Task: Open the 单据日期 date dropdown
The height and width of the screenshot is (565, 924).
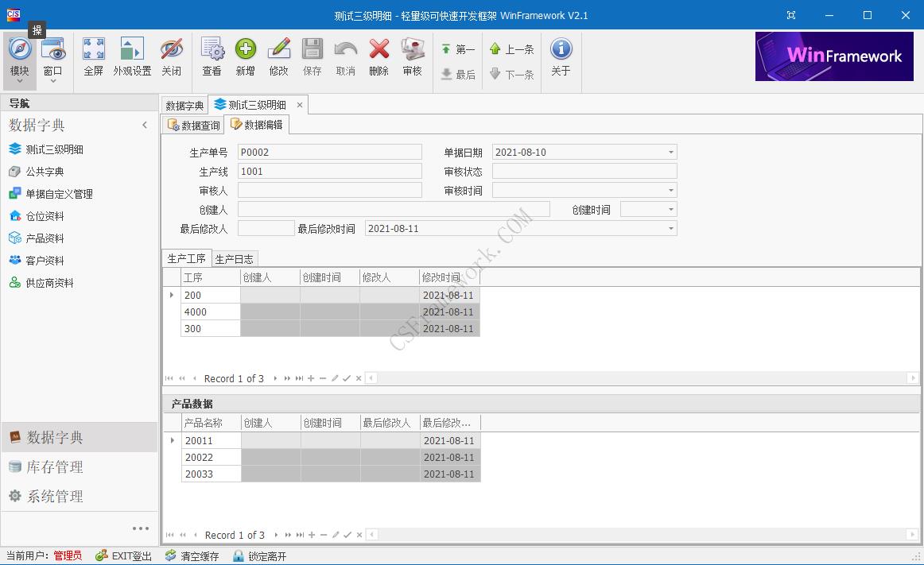Action: [x=672, y=151]
